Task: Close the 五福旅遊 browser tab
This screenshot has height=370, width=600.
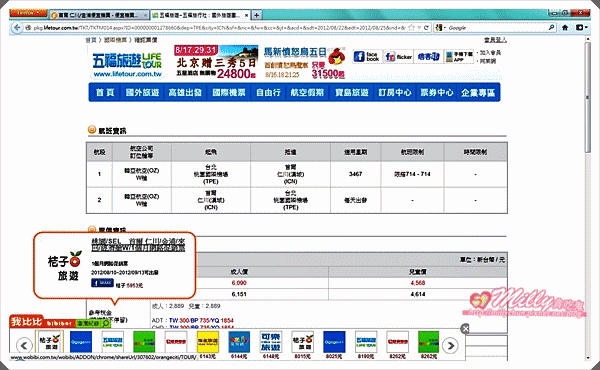Action: click(x=246, y=15)
